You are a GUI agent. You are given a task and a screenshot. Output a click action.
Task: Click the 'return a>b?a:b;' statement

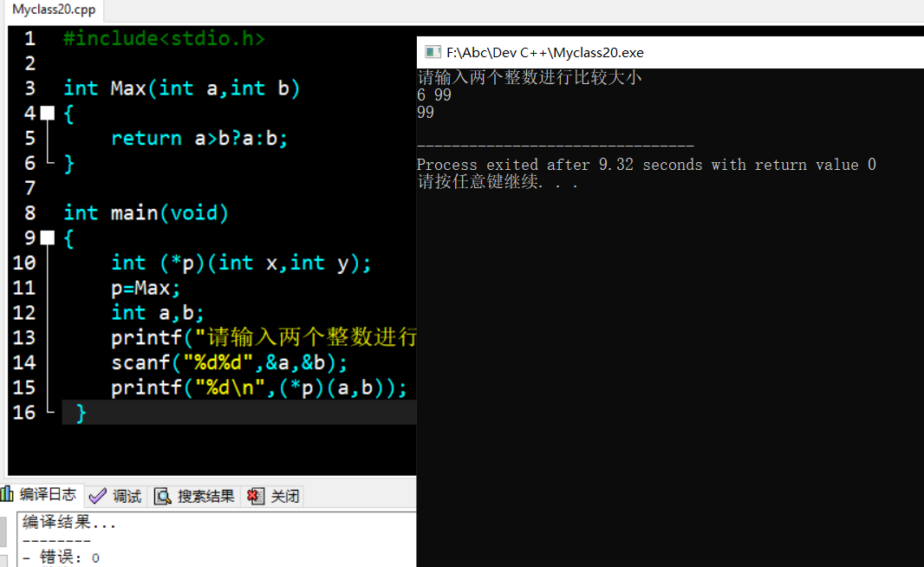coord(199,139)
